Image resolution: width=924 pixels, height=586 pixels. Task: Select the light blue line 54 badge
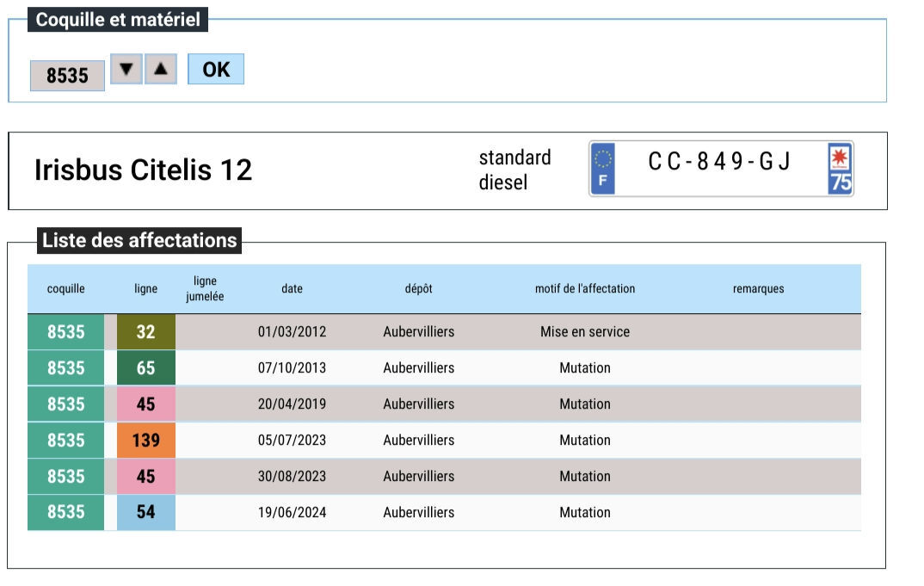point(146,512)
